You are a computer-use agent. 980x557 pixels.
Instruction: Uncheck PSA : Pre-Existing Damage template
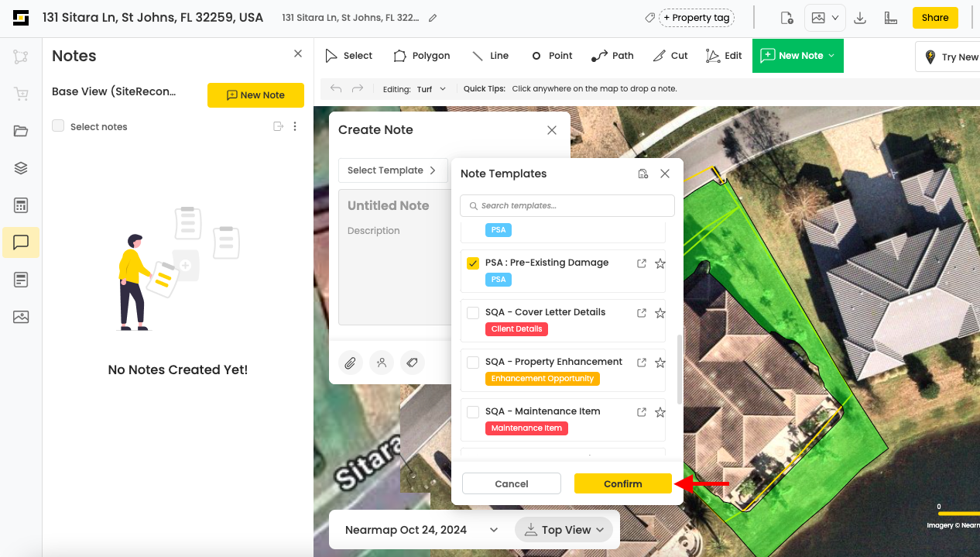473,263
